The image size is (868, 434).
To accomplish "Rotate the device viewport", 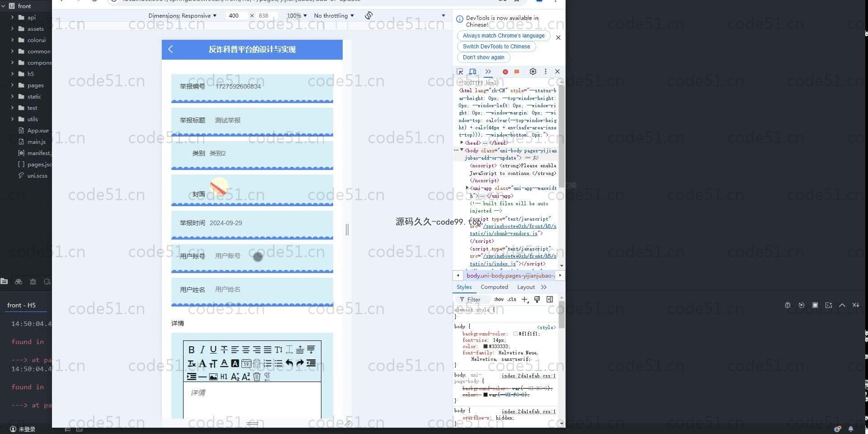I will coord(369,15).
